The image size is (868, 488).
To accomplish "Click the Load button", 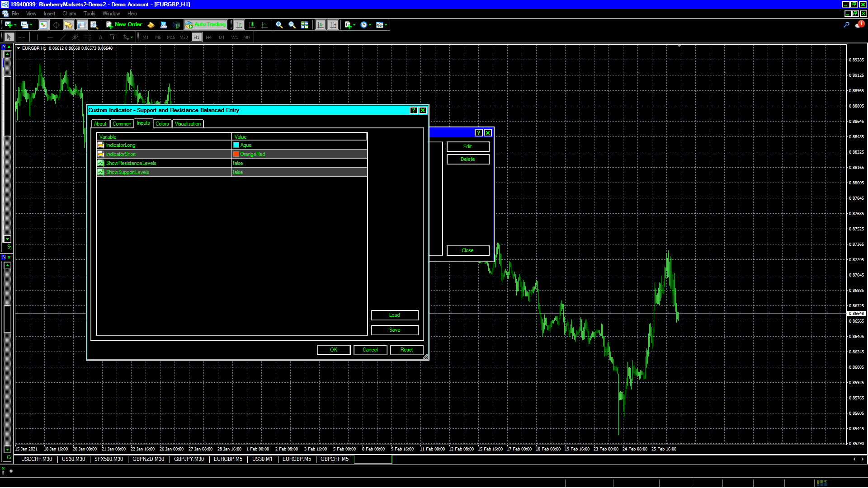I will (x=394, y=315).
